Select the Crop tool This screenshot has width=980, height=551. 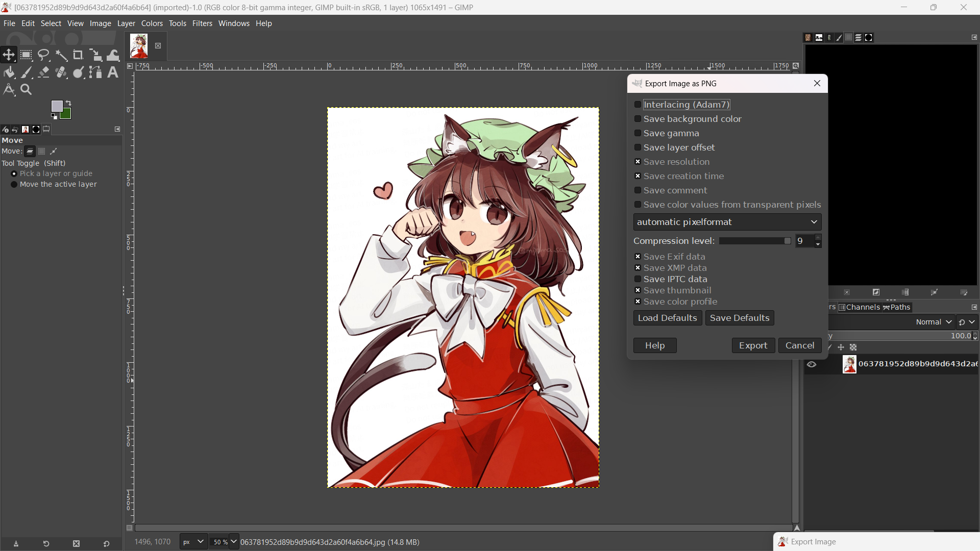pyautogui.click(x=78, y=55)
